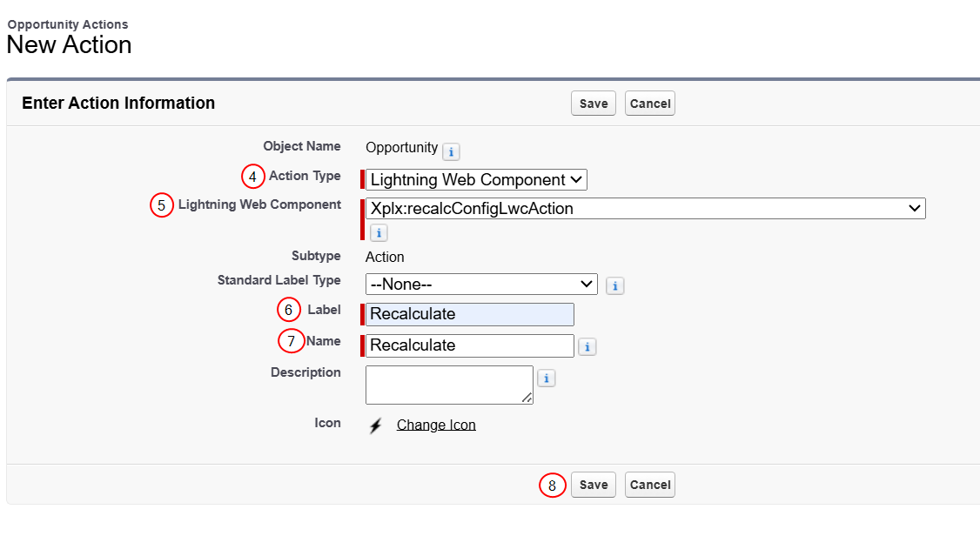Click inside the Description text area
The height and width of the screenshot is (556, 980).
(449, 385)
